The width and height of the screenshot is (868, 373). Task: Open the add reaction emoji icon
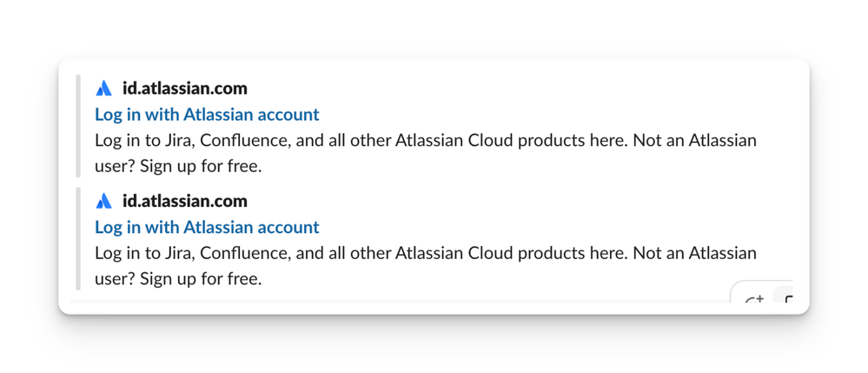coord(754,300)
